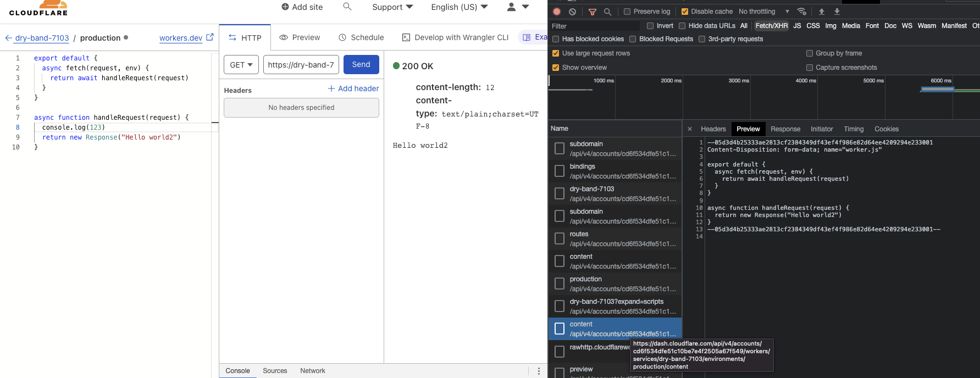Enable Group by frame
This screenshot has width=980, height=378.
[x=810, y=53]
